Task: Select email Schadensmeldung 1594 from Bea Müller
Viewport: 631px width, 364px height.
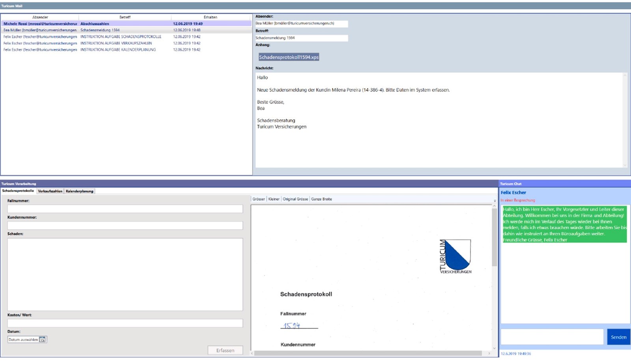Action: [x=126, y=30]
